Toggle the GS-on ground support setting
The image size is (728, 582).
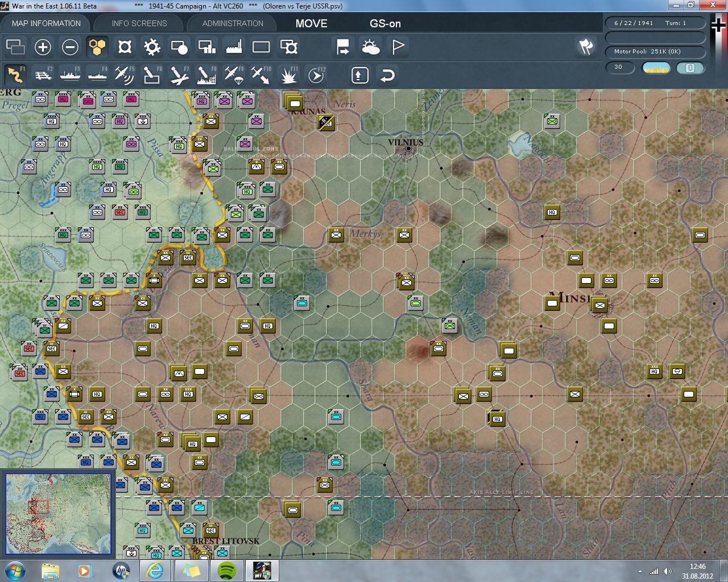coord(385,23)
